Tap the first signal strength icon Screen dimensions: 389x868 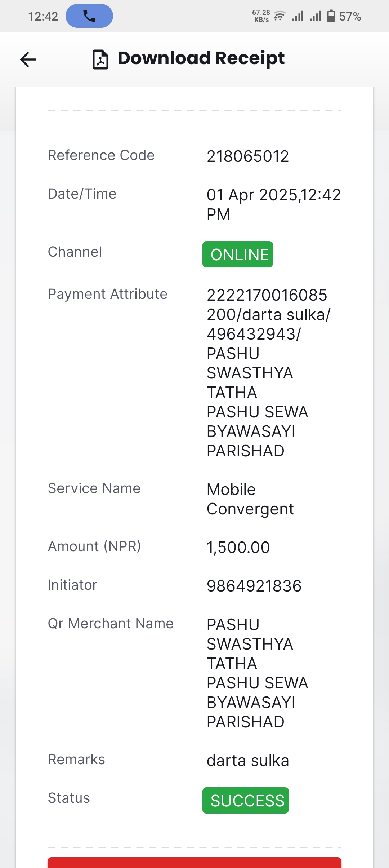298,16
